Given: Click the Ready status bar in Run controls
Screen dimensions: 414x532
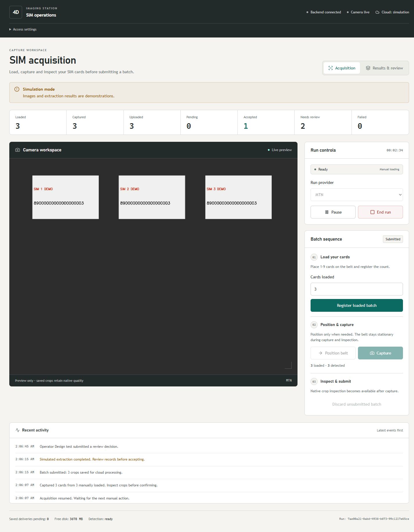Looking at the screenshot, I should tap(357, 169).
